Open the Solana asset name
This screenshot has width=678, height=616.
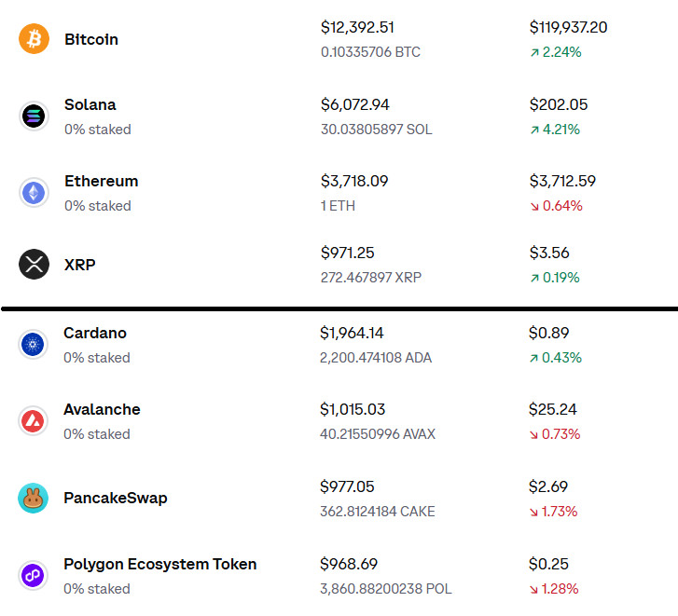(x=90, y=104)
